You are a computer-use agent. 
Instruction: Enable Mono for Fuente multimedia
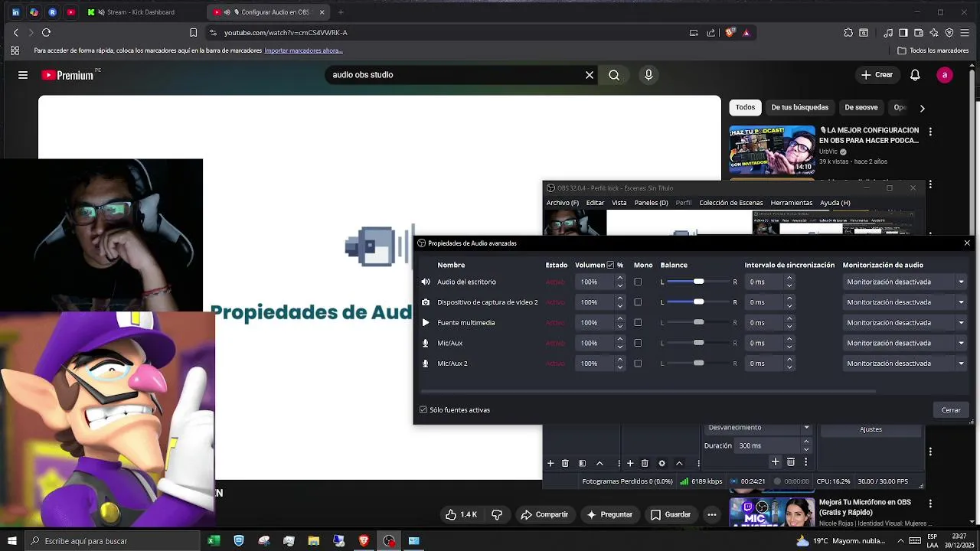pos(638,323)
